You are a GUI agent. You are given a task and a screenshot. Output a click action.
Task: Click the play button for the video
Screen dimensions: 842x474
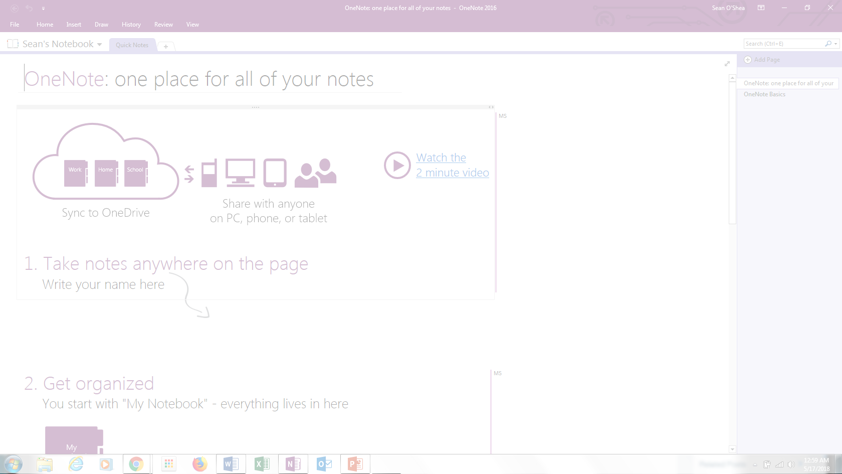pyautogui.click(x=397, y=165)
